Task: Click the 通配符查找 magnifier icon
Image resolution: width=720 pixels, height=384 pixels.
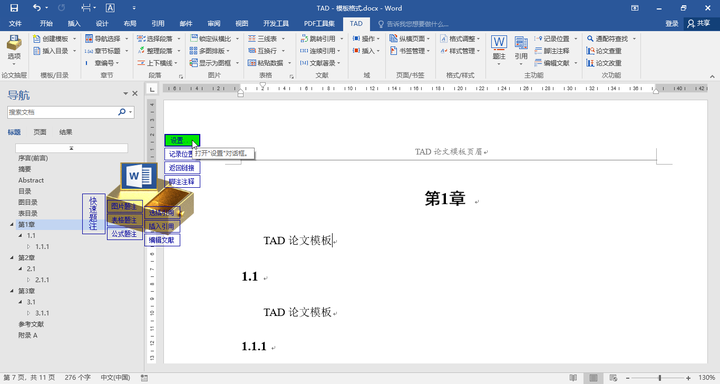Action: [x=591, y=39]
